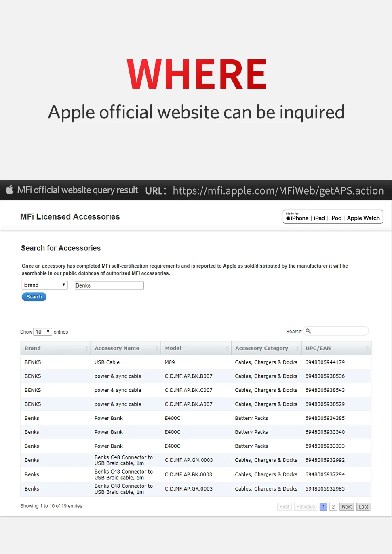Click the Benks brand text input
The image size is (392, 554).
(109, 285)
